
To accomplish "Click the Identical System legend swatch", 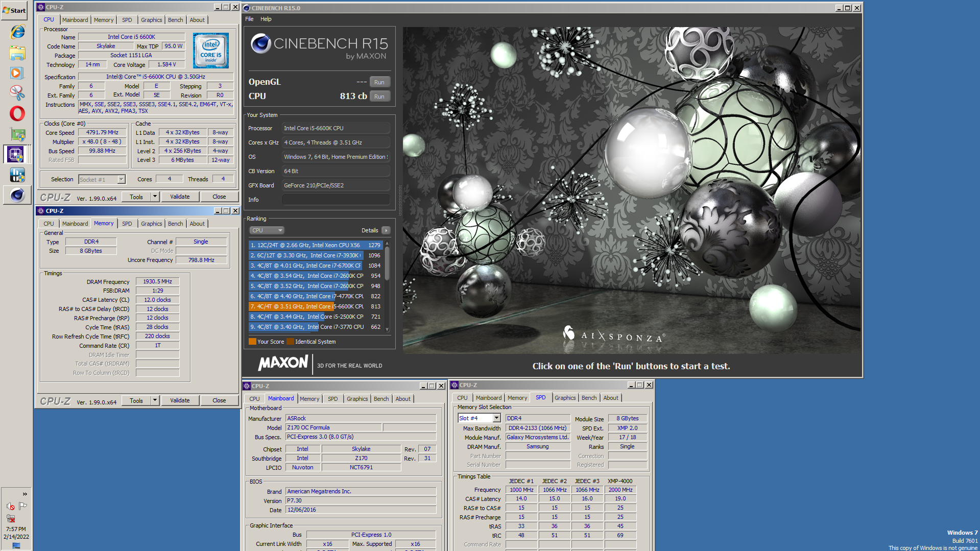I will tap(290, 342).
